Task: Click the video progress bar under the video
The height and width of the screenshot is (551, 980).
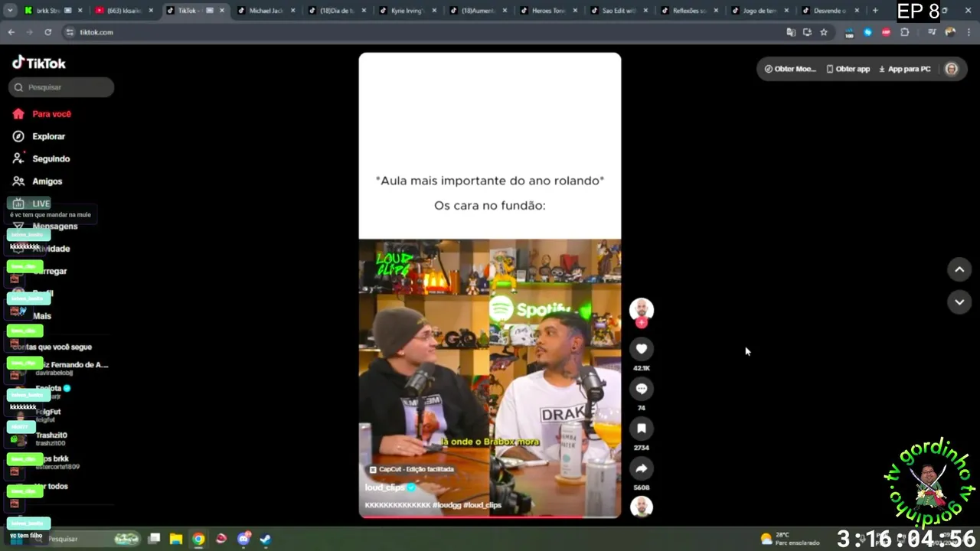Action: click(490, 517)
